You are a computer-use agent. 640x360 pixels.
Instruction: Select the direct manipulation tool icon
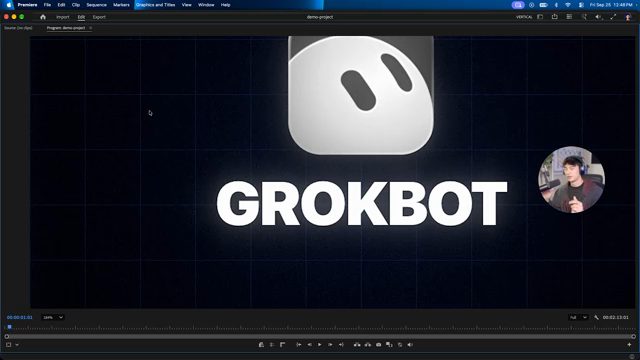pyautogui.click(x=9, y=345)
